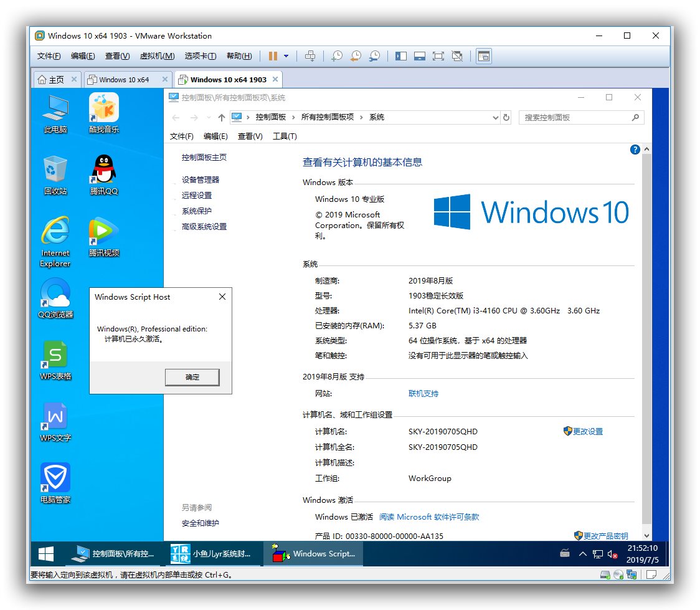
Task: Open the 虚拟机(M) menu
Action: pyautogui.click(x=157, y=56)
